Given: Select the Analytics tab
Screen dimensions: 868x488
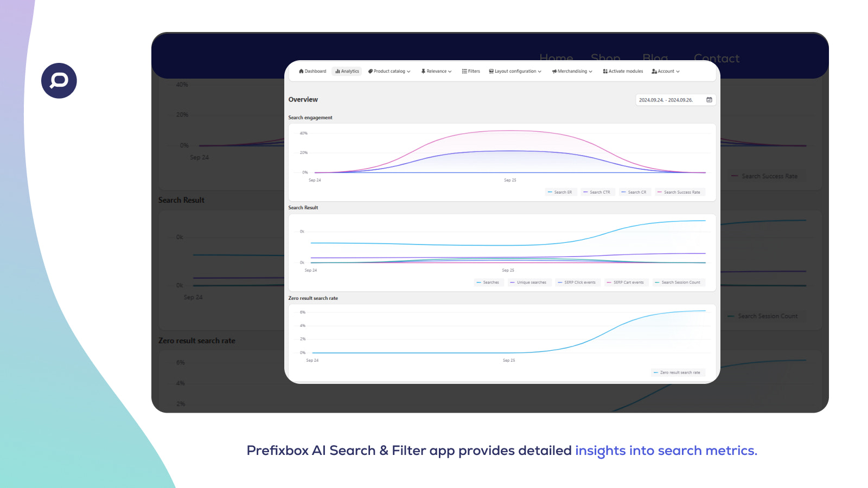Looking at the screenshot, I should (347, 71).
